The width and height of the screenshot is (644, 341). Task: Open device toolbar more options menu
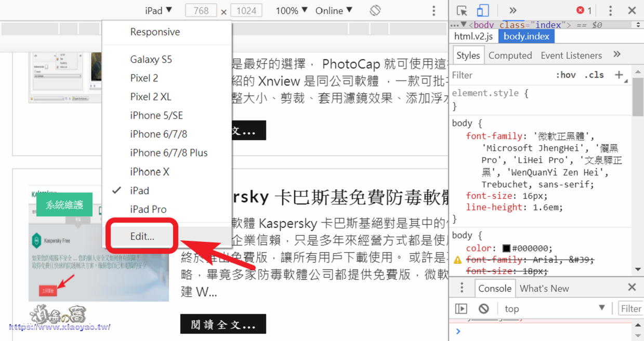pyautogui.click(x=434, y=10)
